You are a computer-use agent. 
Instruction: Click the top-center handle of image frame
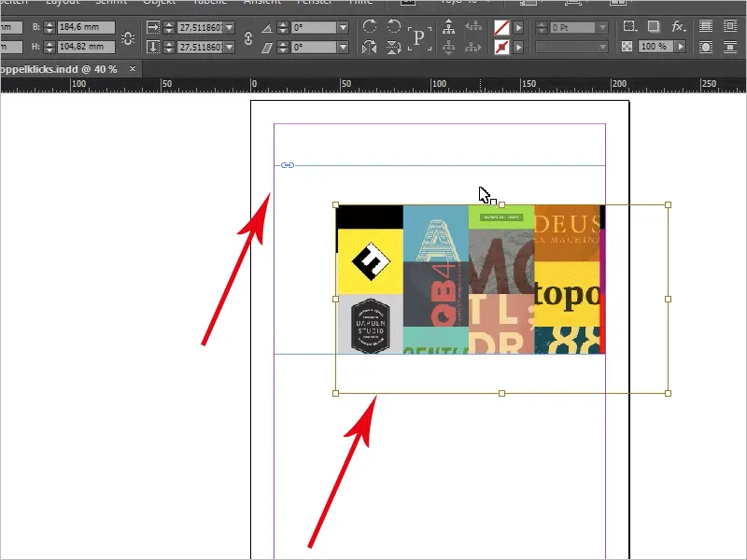pyautogui.click(x=501, y=204)
